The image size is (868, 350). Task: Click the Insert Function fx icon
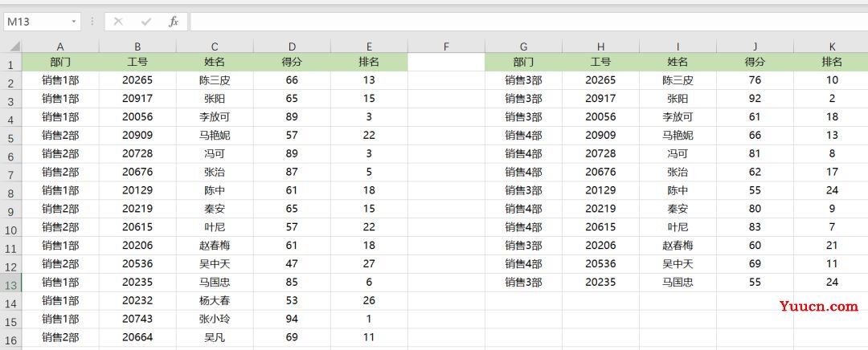tap(173, 22)
